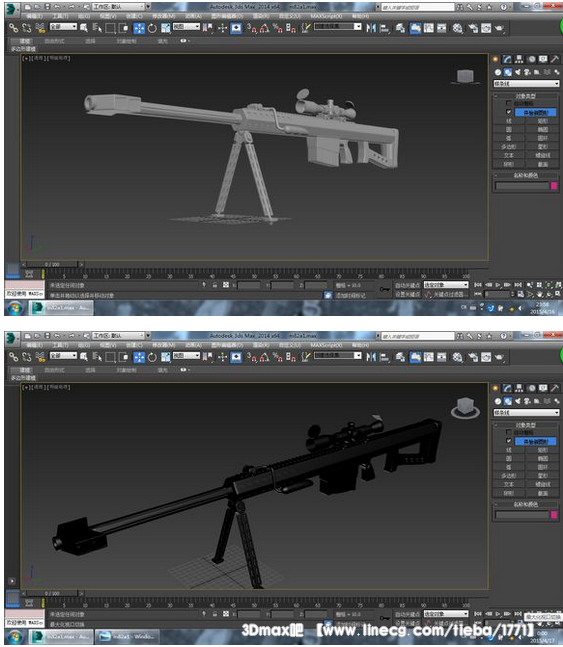
Task: Click 文本 shape button in lower screenshot
Action: tap(509, 484)
